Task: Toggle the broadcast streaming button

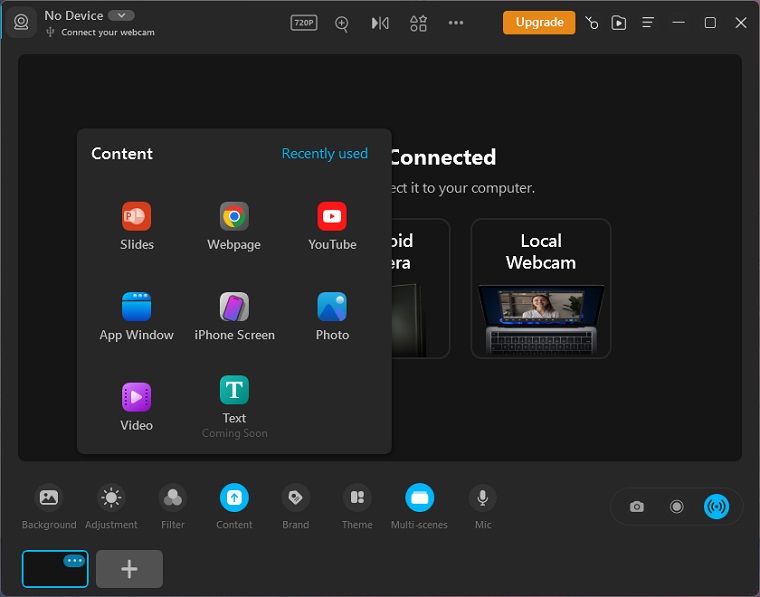Action: tap(716, 507)
